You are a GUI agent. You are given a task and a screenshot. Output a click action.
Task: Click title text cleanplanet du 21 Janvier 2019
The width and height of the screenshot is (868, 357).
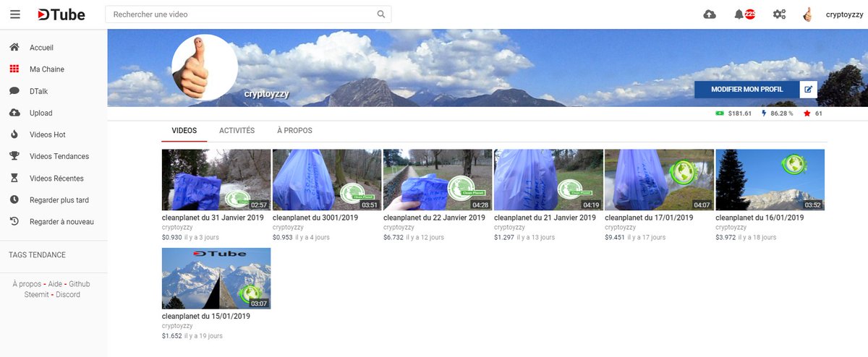point(545,218)
